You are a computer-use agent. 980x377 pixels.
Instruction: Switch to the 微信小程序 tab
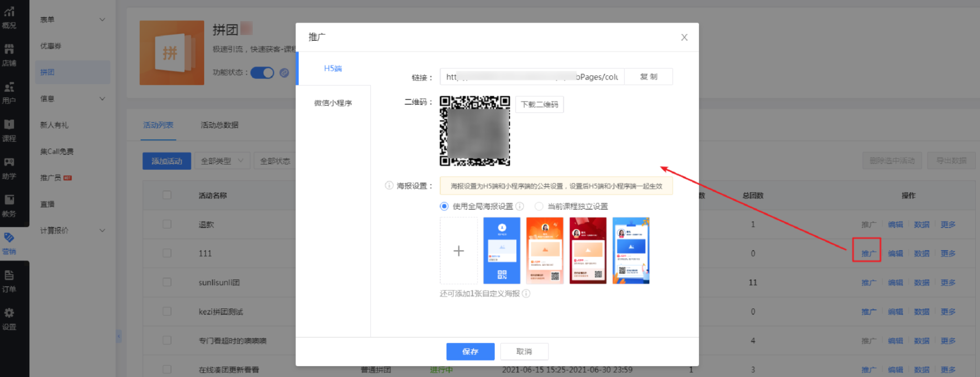tap(333, 103)
